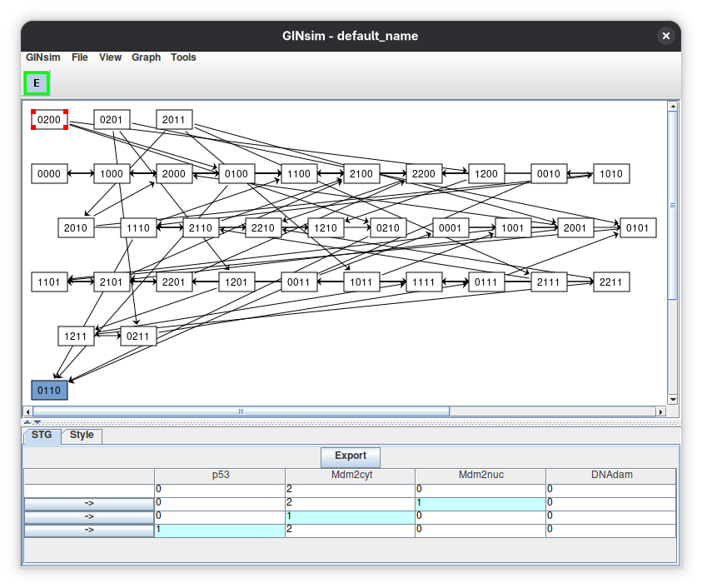Select node 1010 in the graph
The width and height of the screenshot is (702, 588).
(611, 174)
